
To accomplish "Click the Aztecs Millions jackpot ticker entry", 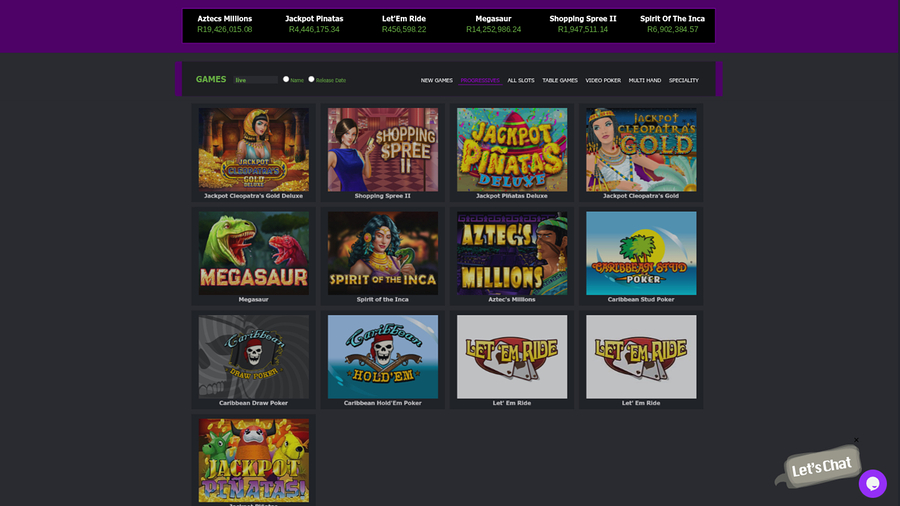I will click(224, 24).
